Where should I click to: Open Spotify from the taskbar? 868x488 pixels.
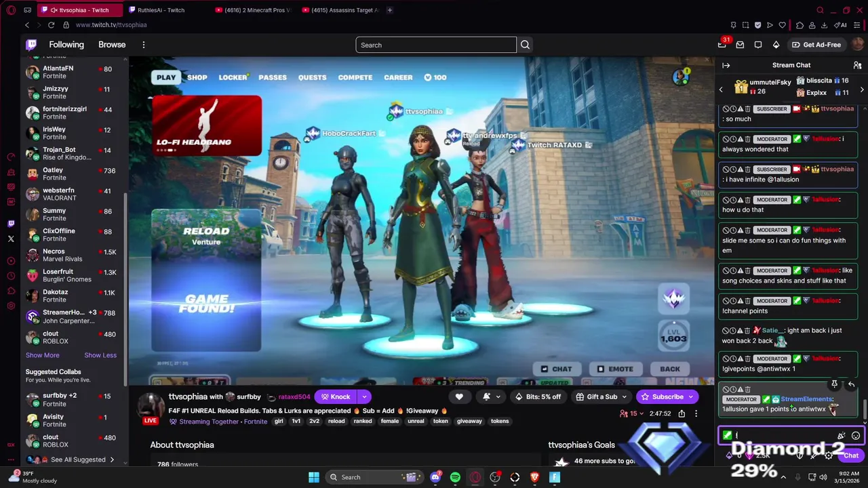tap(455, 477)
